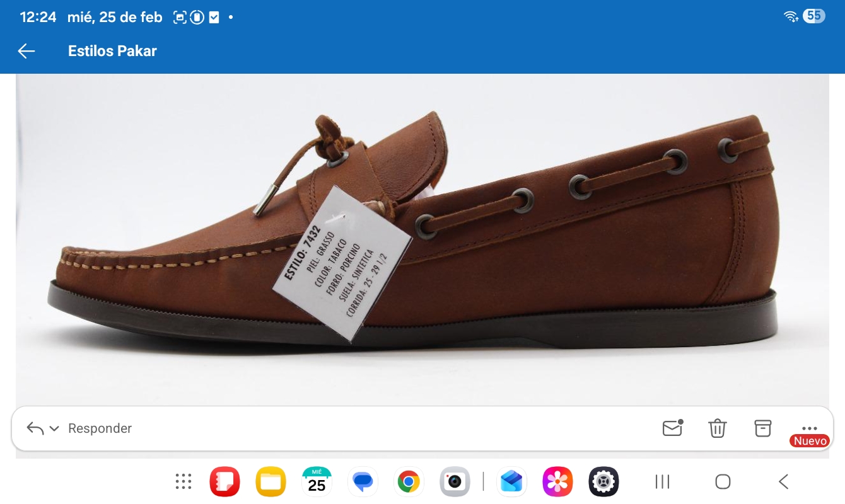
Task: Open the yellow My Files app
Action: pos(271,482)
